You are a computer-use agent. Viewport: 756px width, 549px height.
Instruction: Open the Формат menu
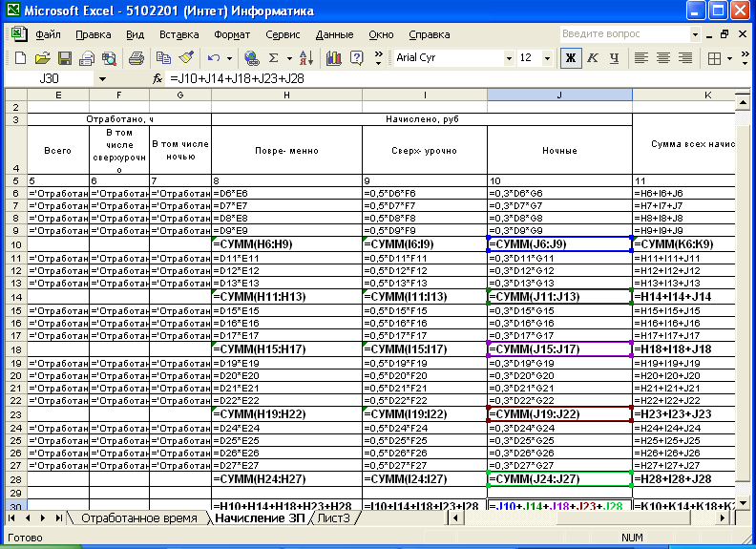click(232, 34)
